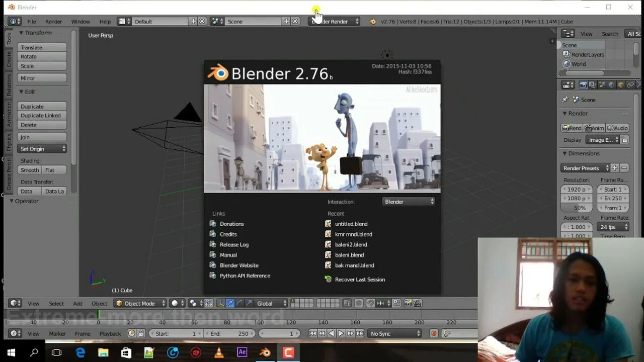
Task: Open the Render Presets dropdown
Action: pyautogui.click(x=585, y=168)
